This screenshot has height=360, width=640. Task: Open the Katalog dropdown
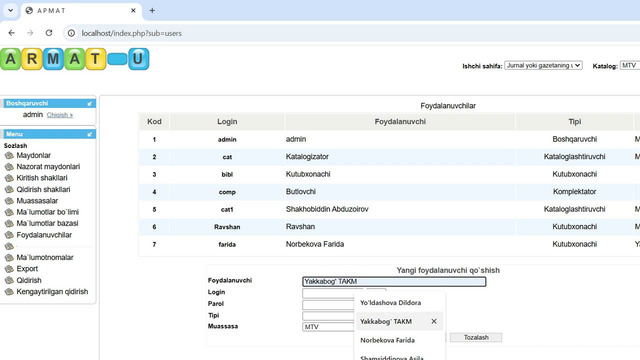pos(630,65)
